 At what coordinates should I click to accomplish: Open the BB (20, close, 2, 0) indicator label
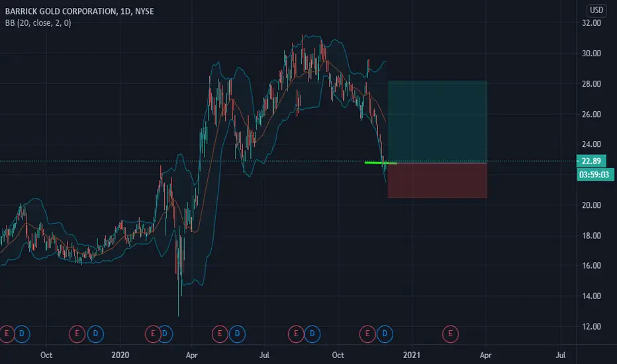click(x=38, y=23)
